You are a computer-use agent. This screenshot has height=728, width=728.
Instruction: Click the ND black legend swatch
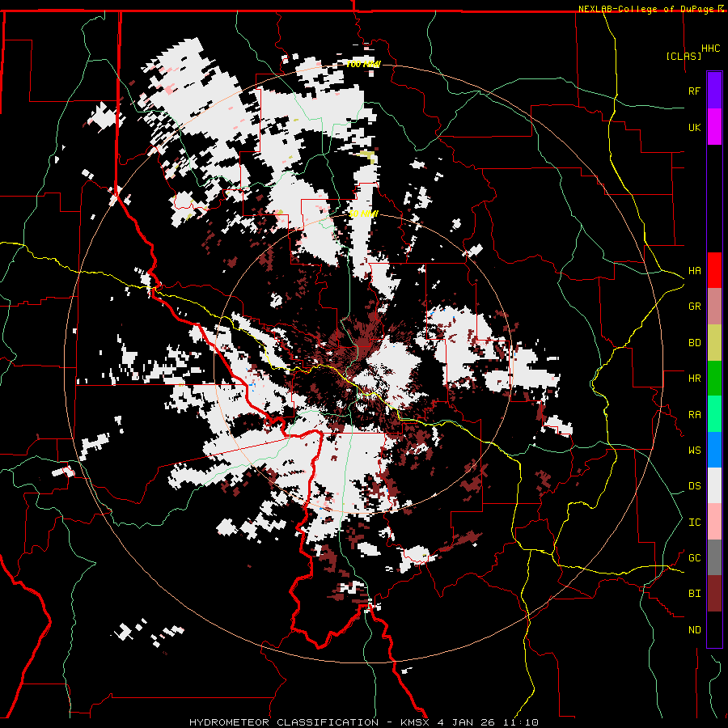(x=714, y=629)
